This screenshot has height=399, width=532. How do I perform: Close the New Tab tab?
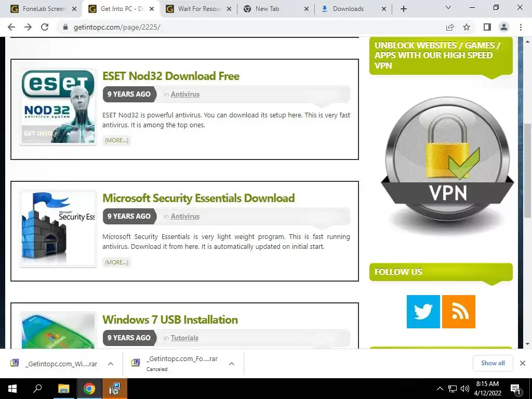pos(307,9)
